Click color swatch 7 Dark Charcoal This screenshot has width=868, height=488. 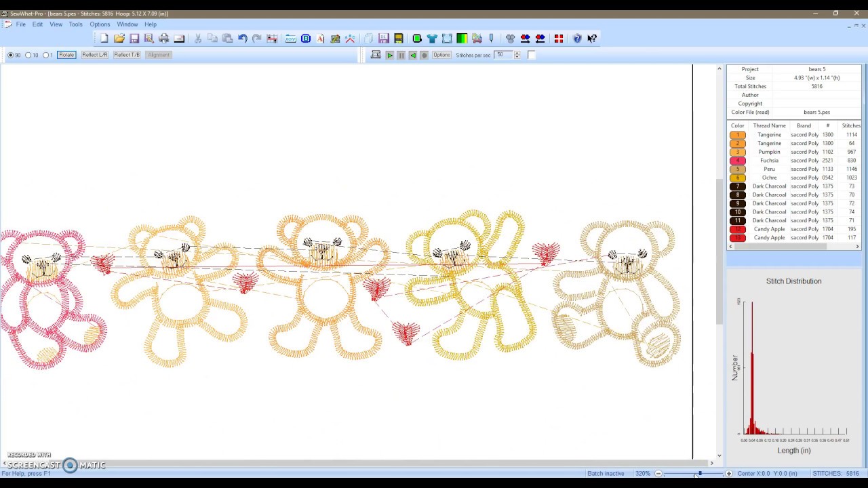click(738, 186)
